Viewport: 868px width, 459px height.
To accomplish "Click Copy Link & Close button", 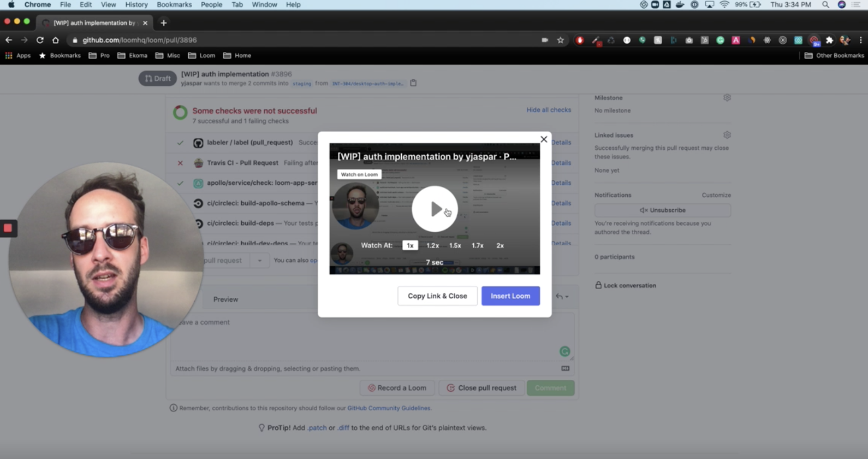I will pyautogui.click(x=437, y=296).
